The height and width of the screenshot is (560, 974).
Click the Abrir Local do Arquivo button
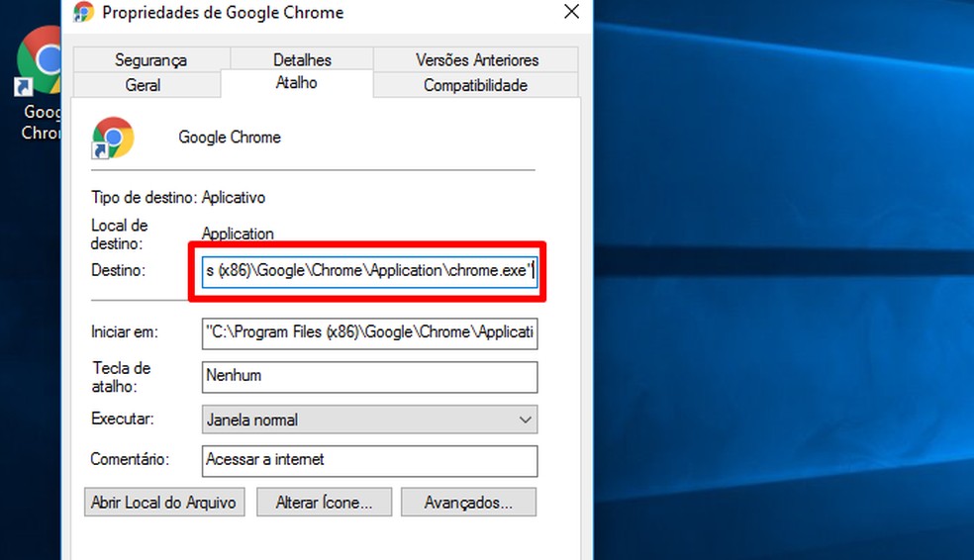tap(164, 503)
